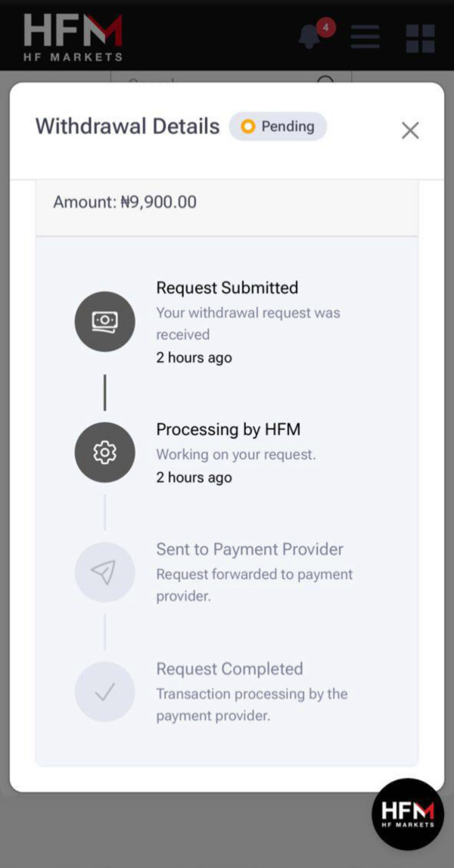Click the Processing by HFM gear icon
Screen dimensions: 454x868
[104, 453]
